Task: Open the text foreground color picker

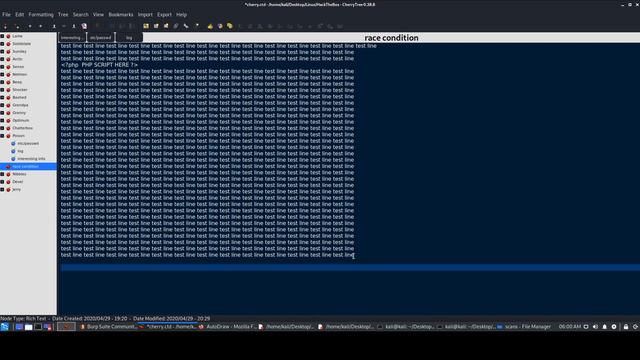Action: click(x=220, y=26)
